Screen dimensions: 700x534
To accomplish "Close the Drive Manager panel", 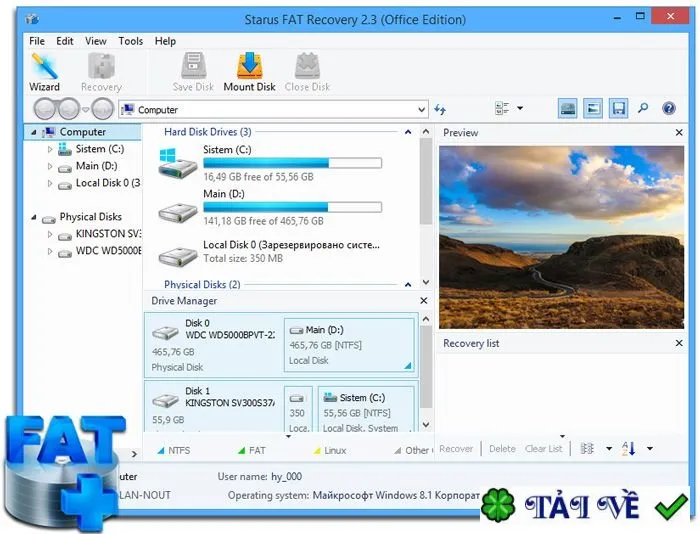I will 424,301.
